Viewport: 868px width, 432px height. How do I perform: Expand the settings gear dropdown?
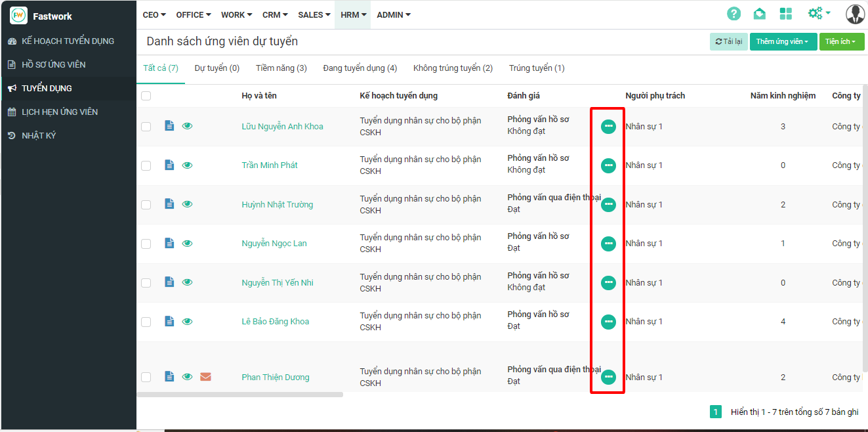click(x=819, y=14)
